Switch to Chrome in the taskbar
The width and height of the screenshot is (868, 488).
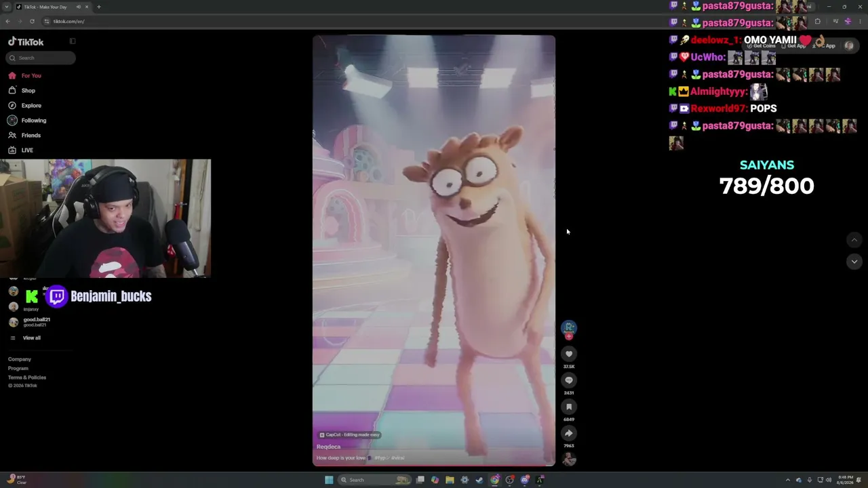(495, 480)
